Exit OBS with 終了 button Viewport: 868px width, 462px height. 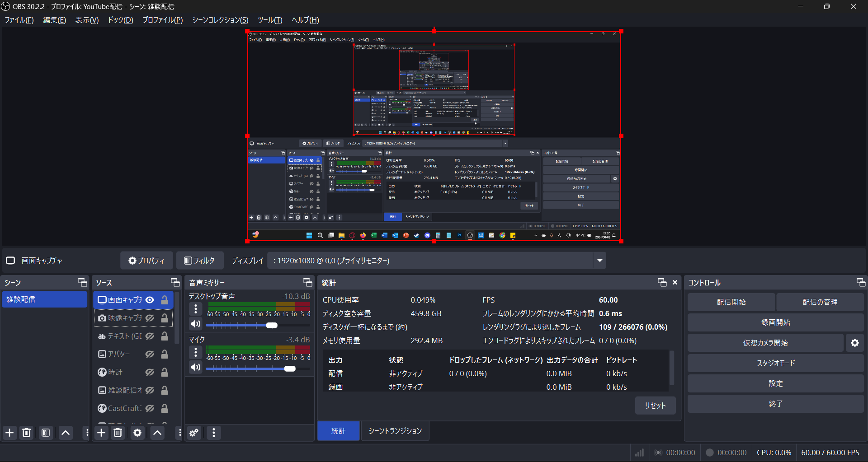pos(776,404)
